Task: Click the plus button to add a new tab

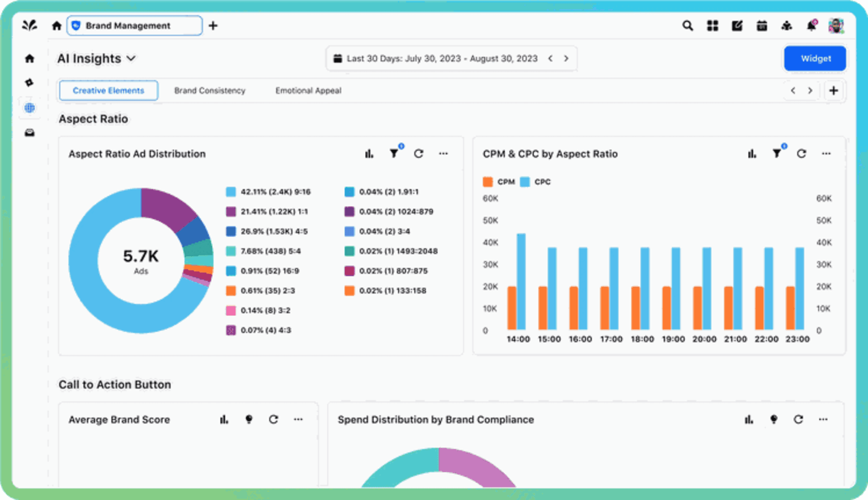Action: (834, 90)
